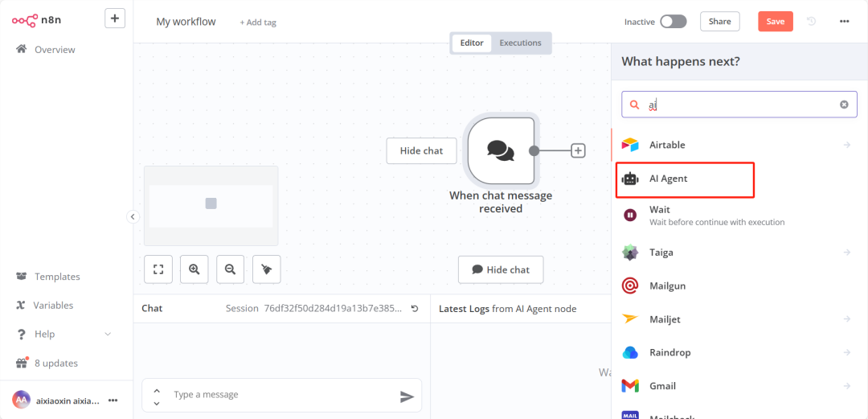Expand Raindrop actions arrow
The width and height of the screenshot is (868, 419).
[846, 352]
